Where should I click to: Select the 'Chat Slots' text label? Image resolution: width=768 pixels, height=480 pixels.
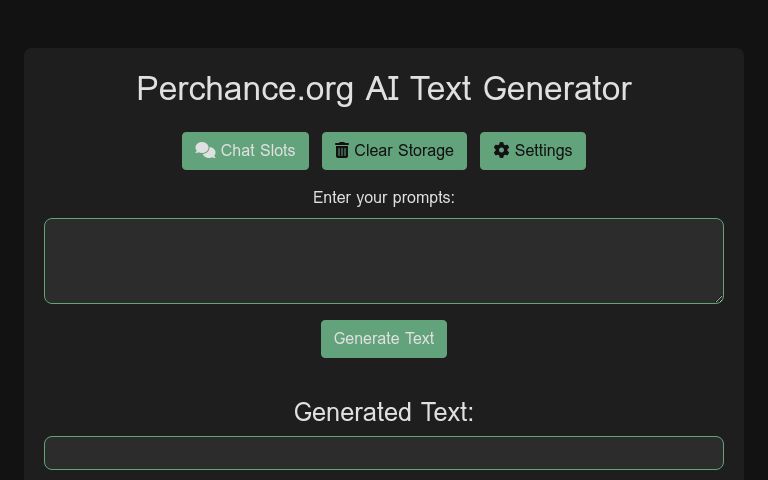tap(258, 151)
